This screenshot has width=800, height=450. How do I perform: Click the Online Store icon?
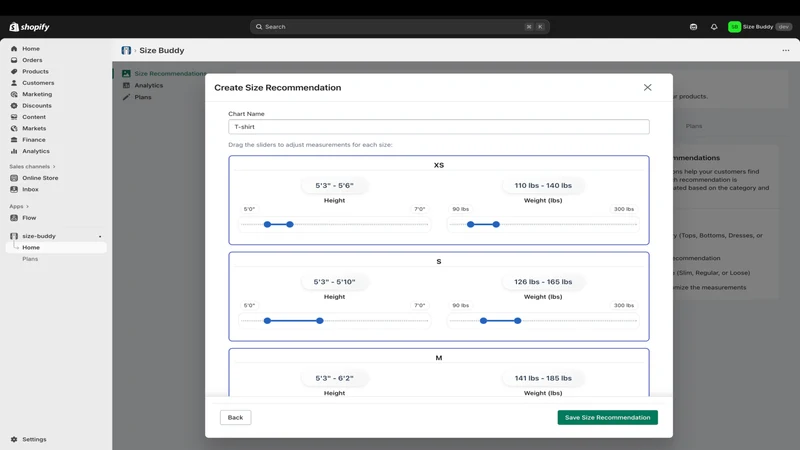(14, 178)
